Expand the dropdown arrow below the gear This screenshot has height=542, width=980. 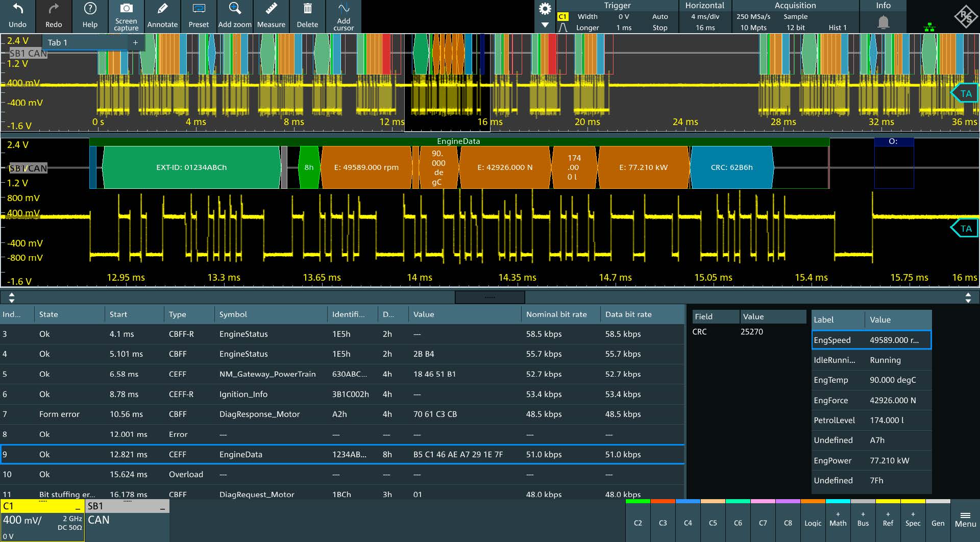545,25
